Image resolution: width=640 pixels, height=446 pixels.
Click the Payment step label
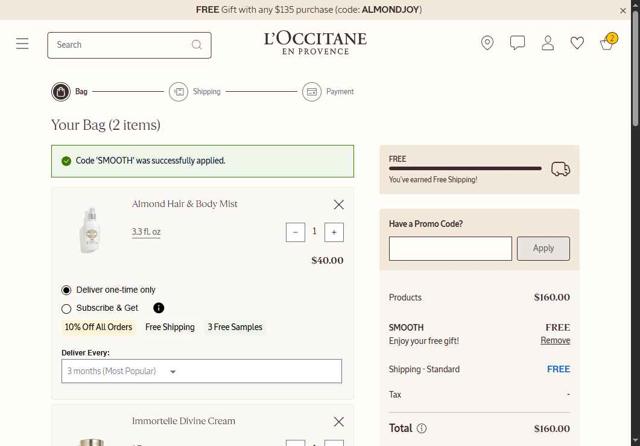(340, 92)
